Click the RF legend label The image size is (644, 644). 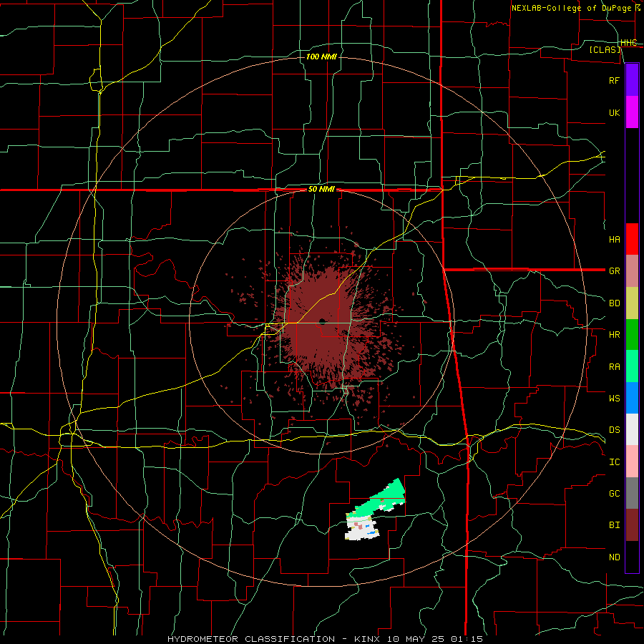614,80
